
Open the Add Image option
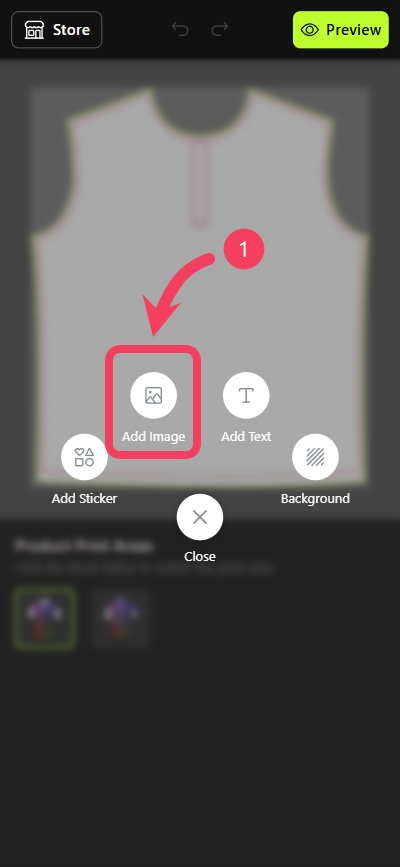(x=153, y=395)
